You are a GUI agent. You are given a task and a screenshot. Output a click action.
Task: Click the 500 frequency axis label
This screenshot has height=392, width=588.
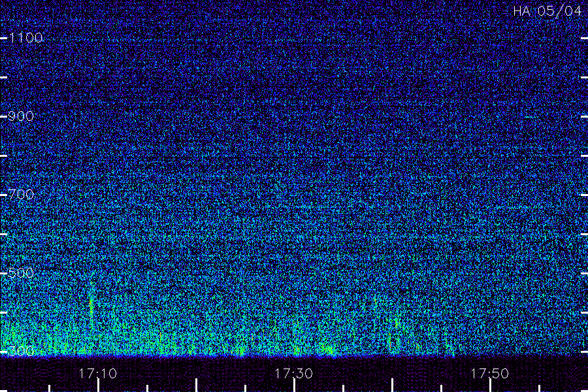click(21, 272)
